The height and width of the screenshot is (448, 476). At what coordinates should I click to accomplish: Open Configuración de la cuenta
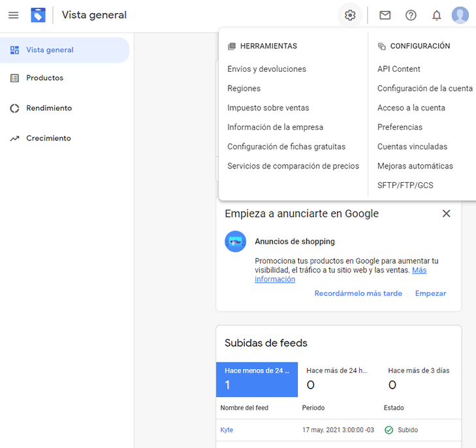pos(425,89)
